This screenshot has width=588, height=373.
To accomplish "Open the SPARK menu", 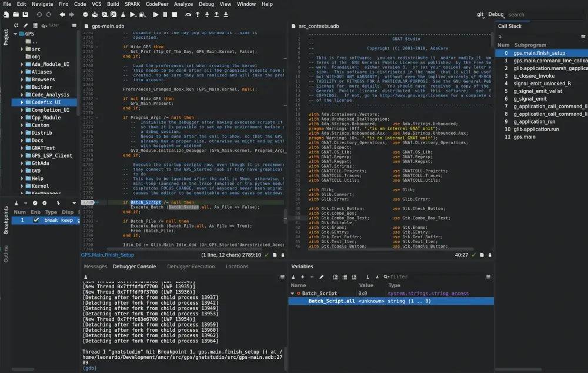I will pos(132,4).
